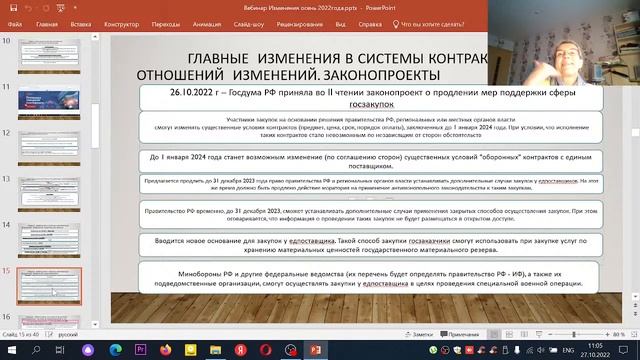Open the Файл menu

tap(15, 24)
